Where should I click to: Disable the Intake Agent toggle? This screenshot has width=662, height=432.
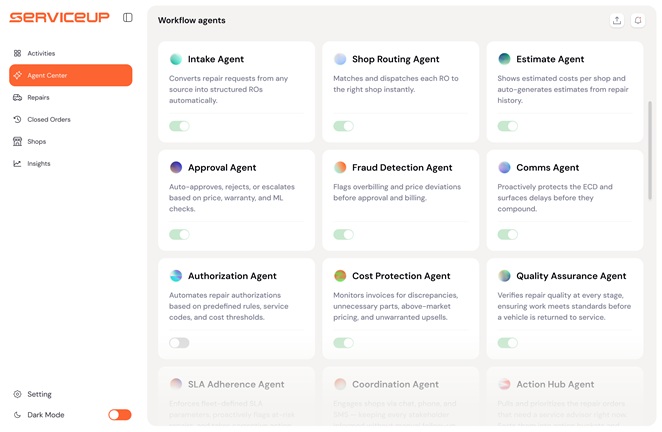179,126
